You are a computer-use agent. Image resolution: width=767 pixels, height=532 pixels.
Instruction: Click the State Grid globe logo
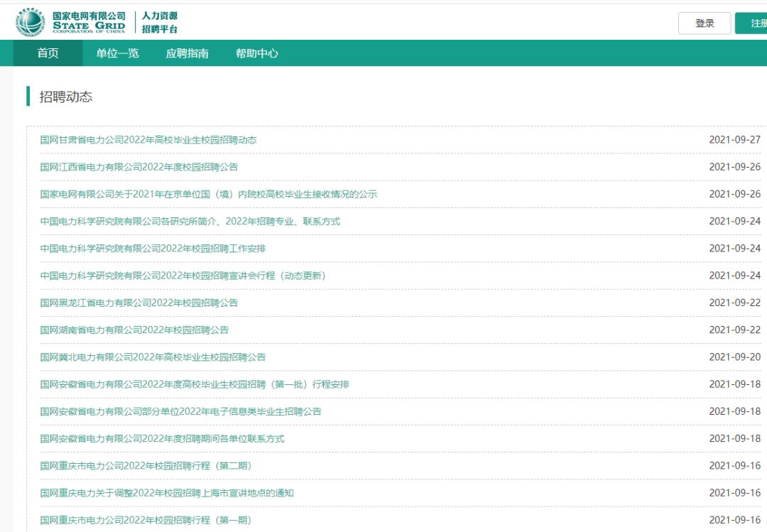coord(28,22)
